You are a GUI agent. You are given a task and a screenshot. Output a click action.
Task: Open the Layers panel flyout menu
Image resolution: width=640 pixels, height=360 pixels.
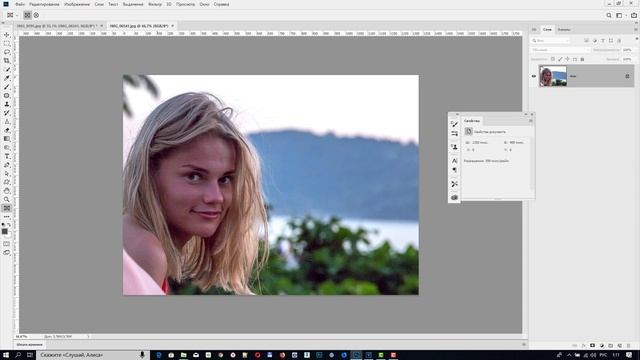click(636, 29)
